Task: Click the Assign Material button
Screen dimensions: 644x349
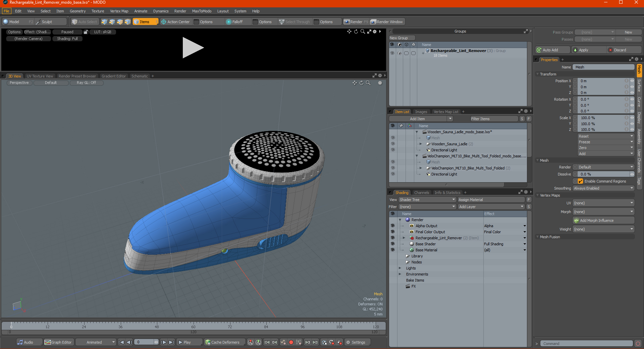Action: pyautogui.click(x=491, y=200)
